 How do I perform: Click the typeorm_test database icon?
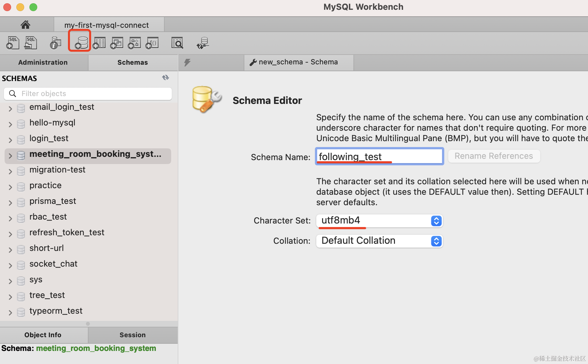21,312
